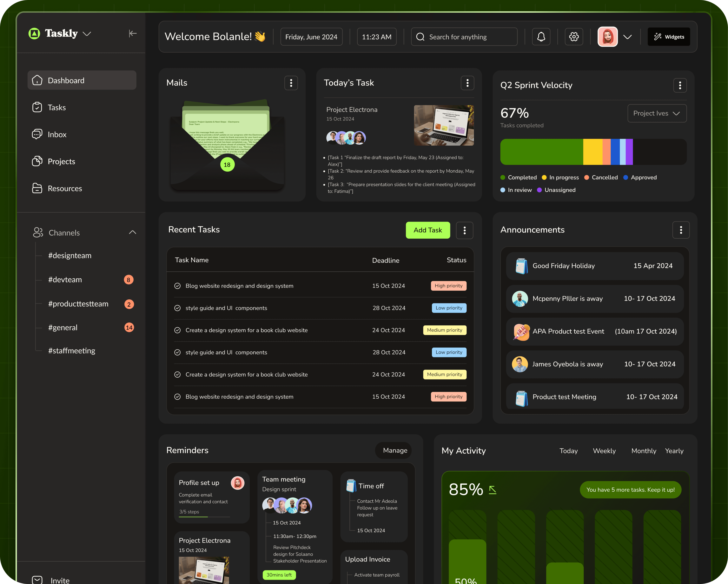Viewport: 728px width, 584px height.
Task: Mark first book club website task complete
Action: (x=177, y=330)
